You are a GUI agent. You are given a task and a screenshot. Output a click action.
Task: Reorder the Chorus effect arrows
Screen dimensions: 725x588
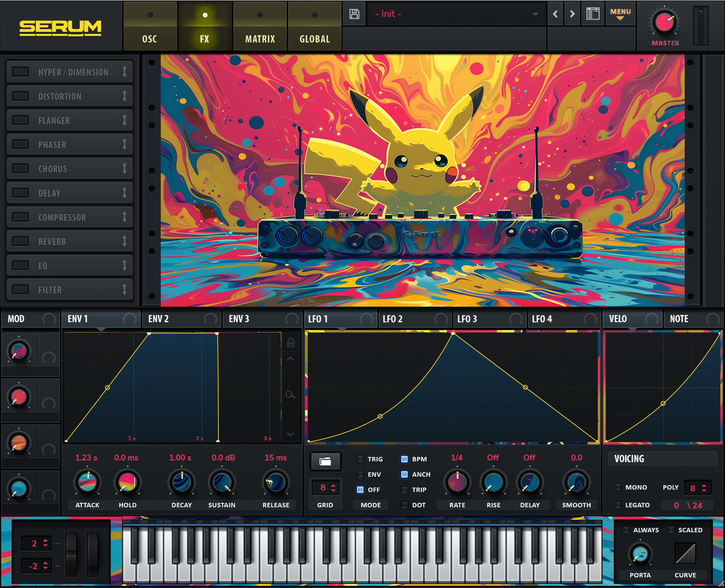(x=124, y=168)
